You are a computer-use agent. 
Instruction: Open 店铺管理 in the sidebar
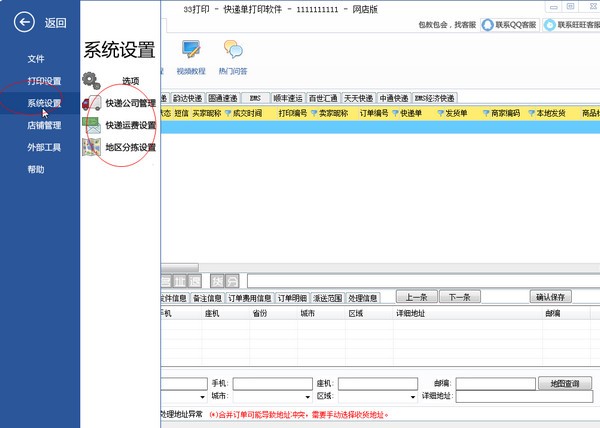click(44, 125)
